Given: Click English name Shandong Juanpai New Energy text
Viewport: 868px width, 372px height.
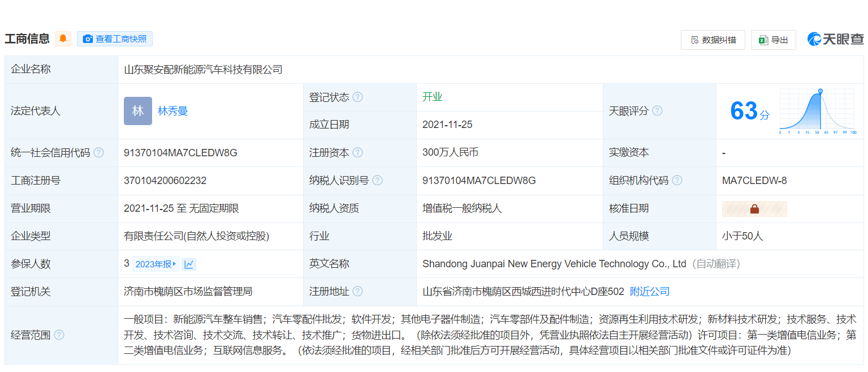Looking at the screenshot, I should (x=554, y=264).
